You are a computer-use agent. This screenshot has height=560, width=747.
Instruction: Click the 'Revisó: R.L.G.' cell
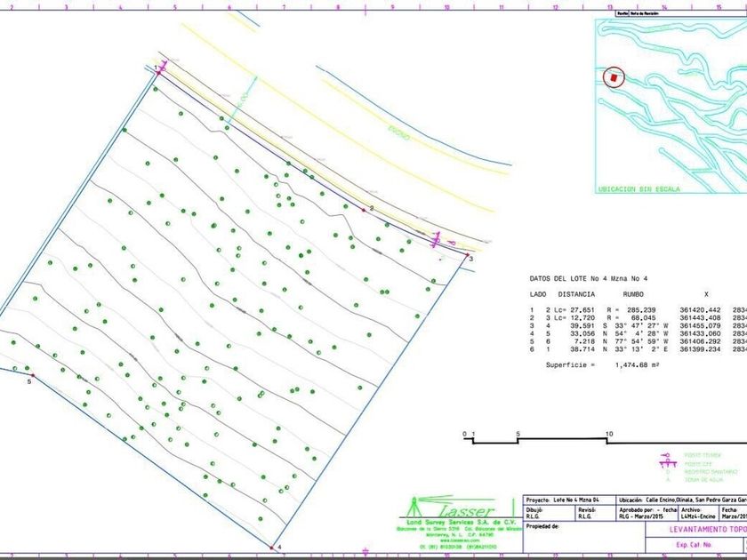(596, 513)
